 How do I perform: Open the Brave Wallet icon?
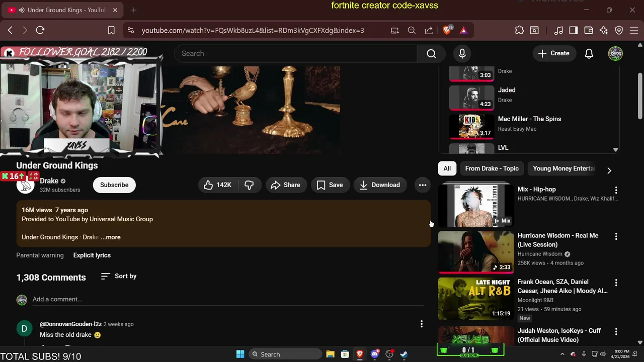click(x=589, y=30)
